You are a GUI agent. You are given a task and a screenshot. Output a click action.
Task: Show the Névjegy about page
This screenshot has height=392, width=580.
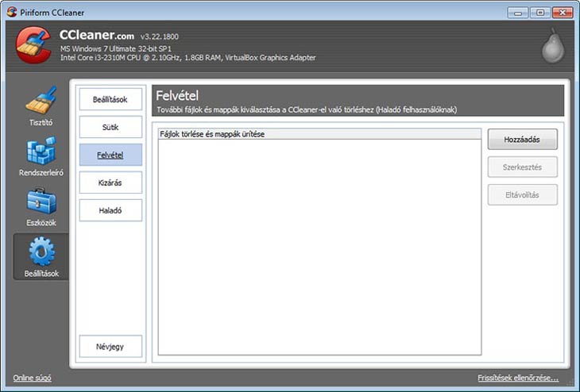(110, 347)
